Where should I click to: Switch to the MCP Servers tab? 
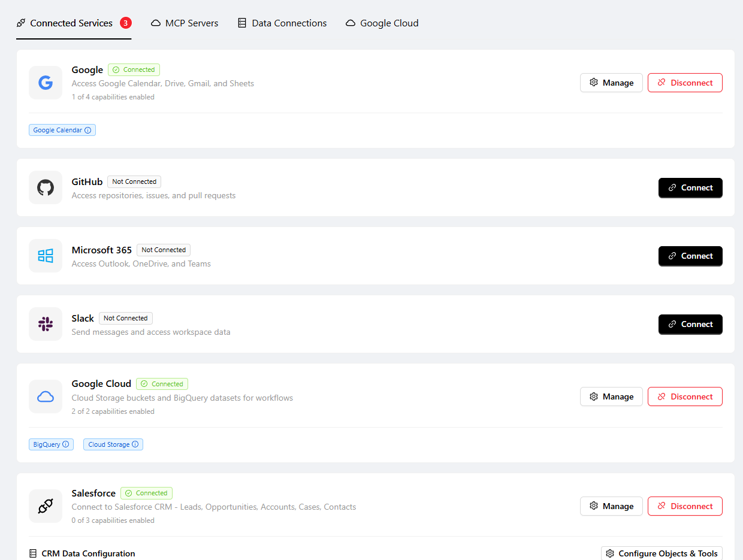tap(185, 23)
